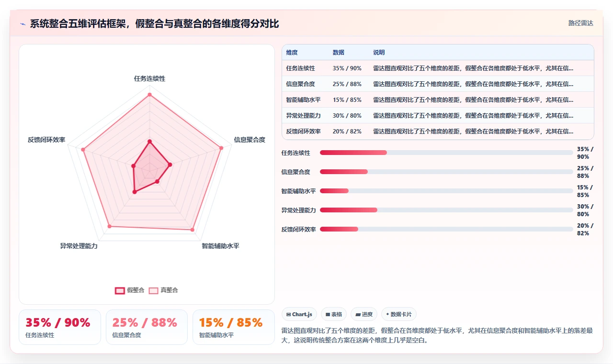Click the 假整合 red legend swatch
Screen dimensions: 613x364
pos(120,290)
